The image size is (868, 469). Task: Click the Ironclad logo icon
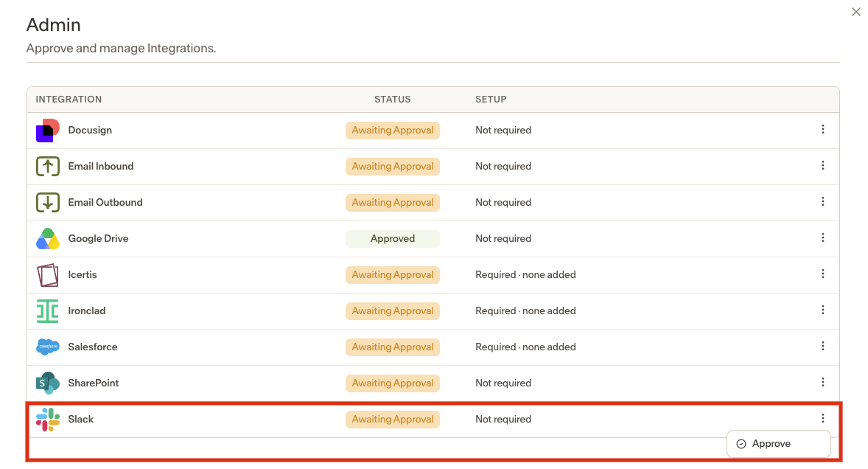pyautogui.click(x=48, y=310)
